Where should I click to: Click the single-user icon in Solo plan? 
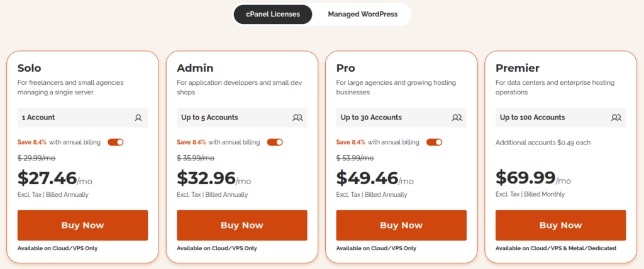click(138, 118)
